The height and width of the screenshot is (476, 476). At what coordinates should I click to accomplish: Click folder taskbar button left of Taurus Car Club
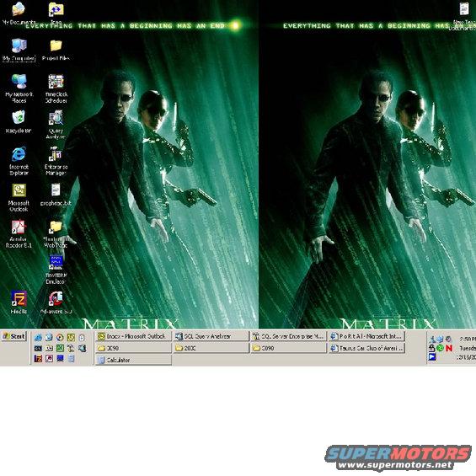pos(289,348)
